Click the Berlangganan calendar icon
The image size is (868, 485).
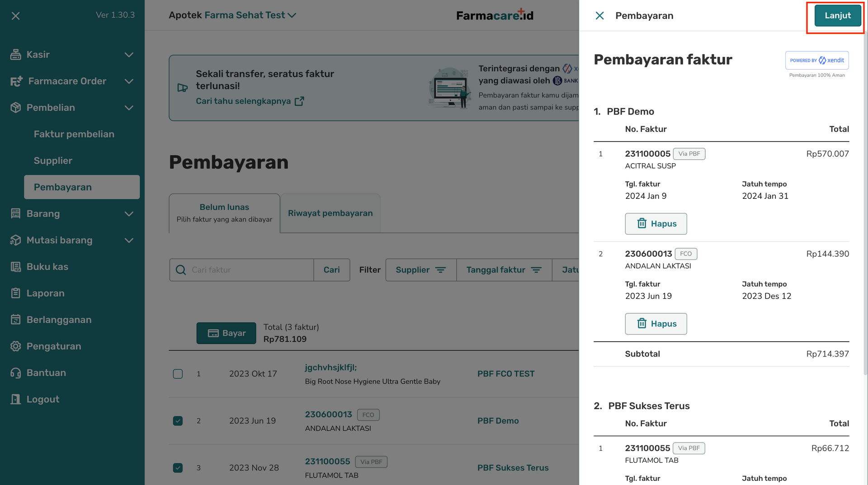click(x=16, y=320)
